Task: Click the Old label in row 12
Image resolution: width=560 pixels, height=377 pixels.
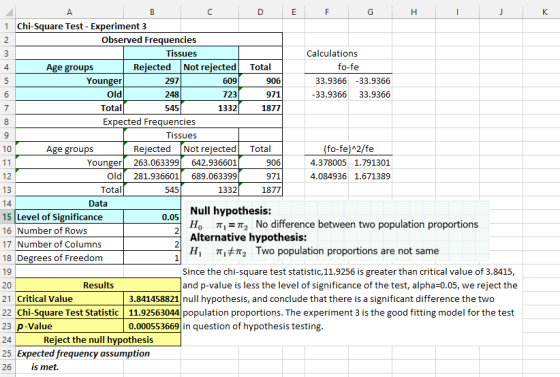Action: pyautogui.click(x=70, y=176)
